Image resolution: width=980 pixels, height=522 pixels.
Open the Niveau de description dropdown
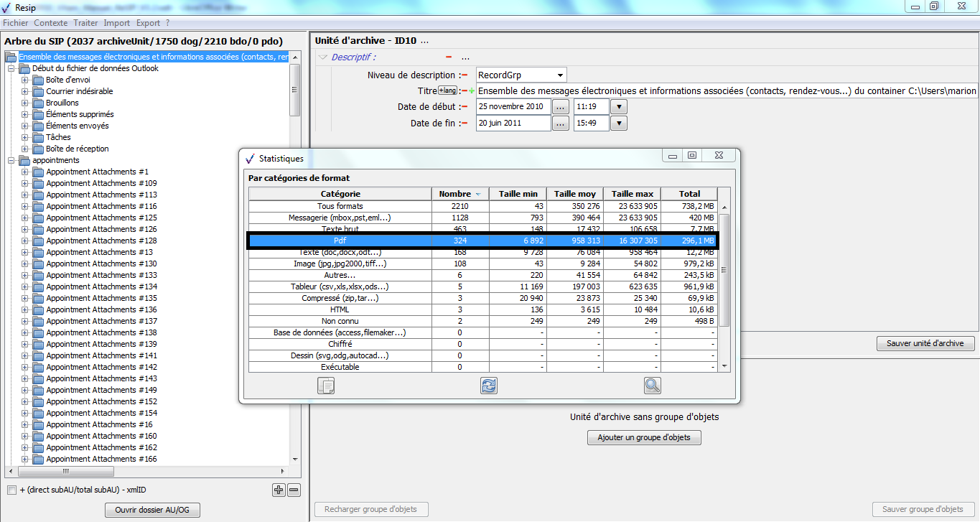tap(559, 75)
